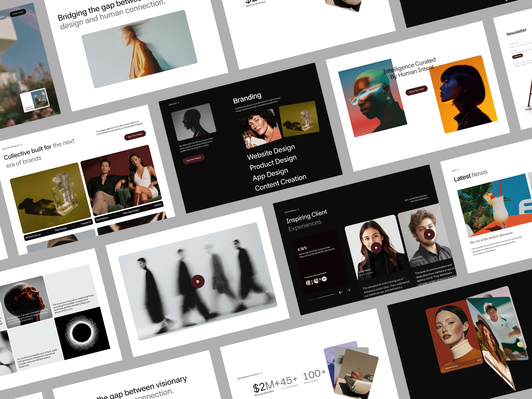Click the arrow icon beside BLOG label
The width and height of the screenshot is (532, 399).
[x=458, y=170]
